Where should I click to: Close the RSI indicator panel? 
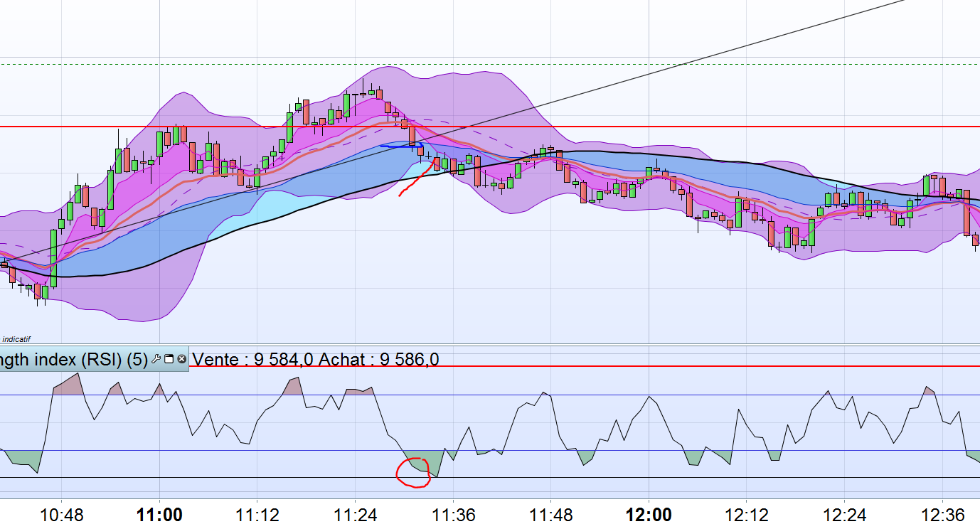181,359
